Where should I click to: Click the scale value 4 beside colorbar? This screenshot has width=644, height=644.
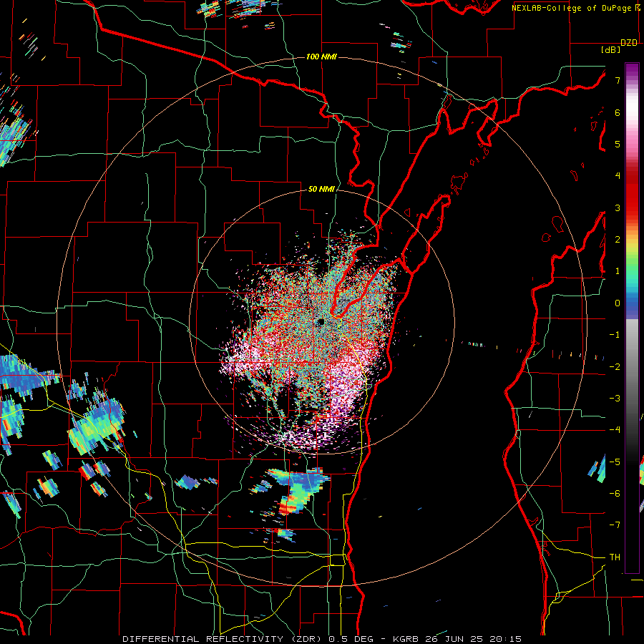618,176
